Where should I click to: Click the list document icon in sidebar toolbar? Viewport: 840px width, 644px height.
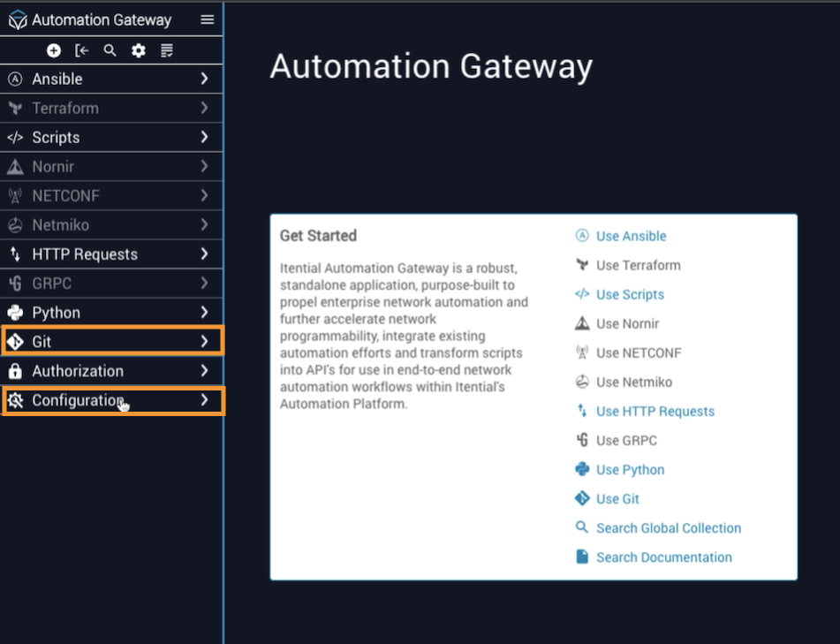pyautogui.click(x=167, y=50)
